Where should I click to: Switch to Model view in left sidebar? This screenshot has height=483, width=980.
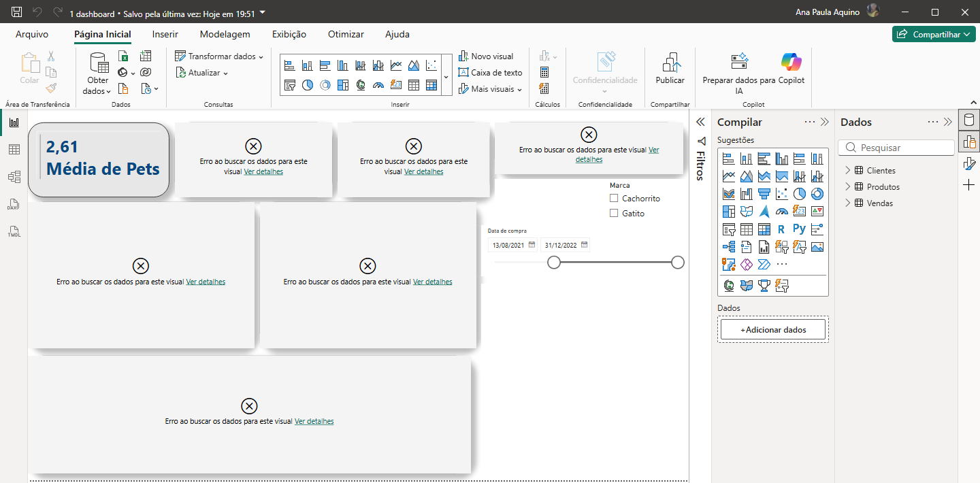click(x=14, y=177)
